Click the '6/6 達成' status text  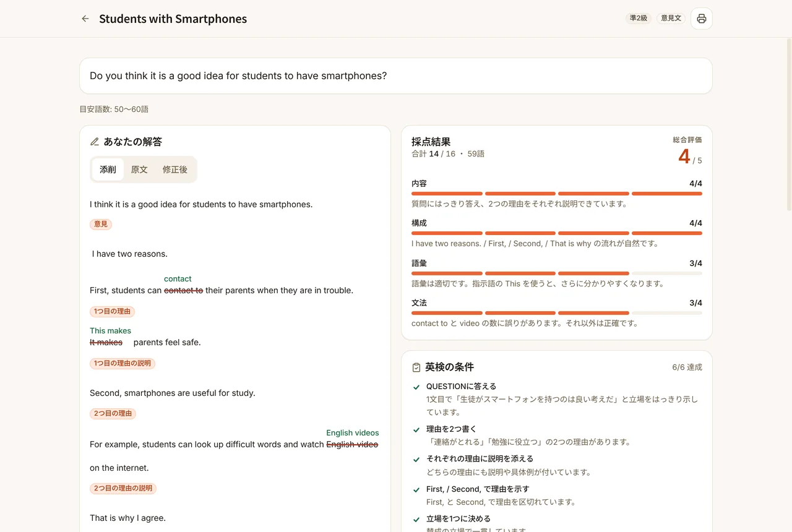click(687, 367)
